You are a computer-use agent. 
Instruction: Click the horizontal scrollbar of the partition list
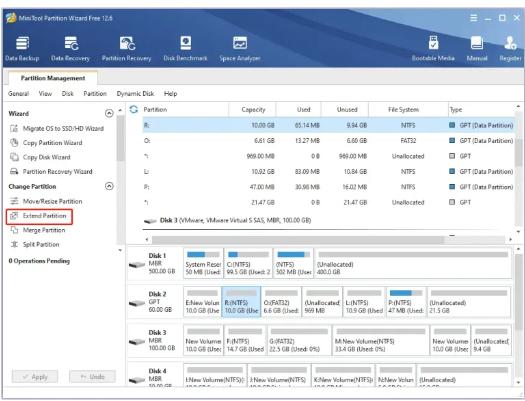298,240
